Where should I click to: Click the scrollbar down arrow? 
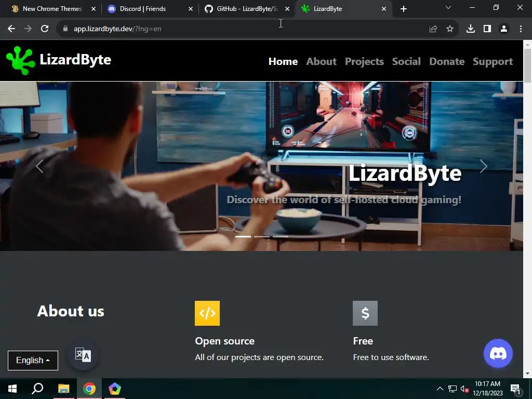tap(527, 374)
